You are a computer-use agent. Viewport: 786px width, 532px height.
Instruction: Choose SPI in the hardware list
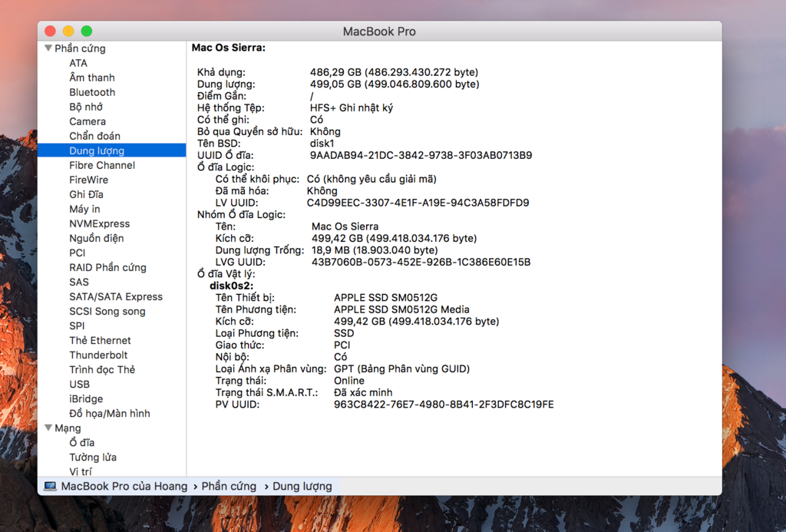[x=77, y=326]
